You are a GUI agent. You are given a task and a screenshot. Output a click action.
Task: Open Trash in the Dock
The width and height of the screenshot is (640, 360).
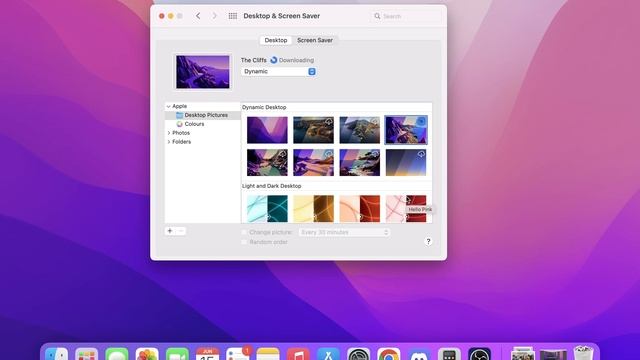(x=583, y=353)
